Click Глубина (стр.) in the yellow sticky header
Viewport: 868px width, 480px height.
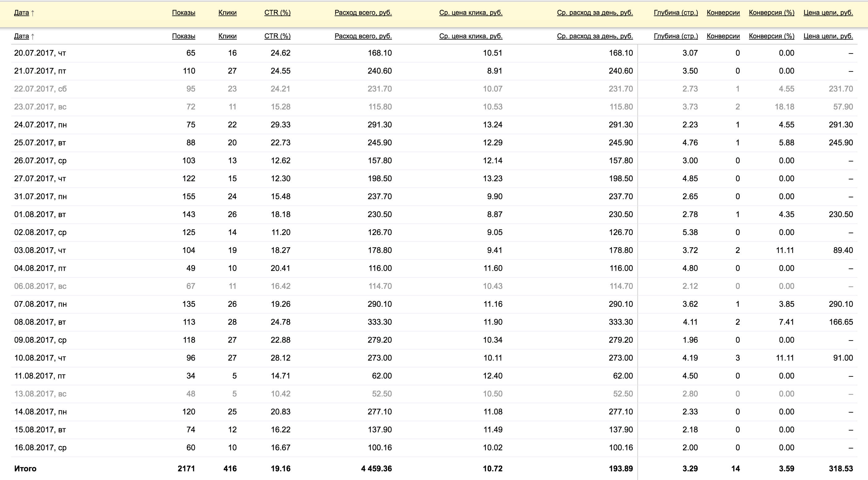pos(676,13)
